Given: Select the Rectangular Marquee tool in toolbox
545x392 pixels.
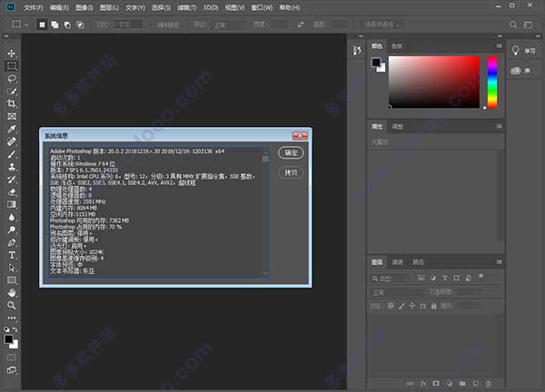Looking at the screenshot, I should 12,65.
